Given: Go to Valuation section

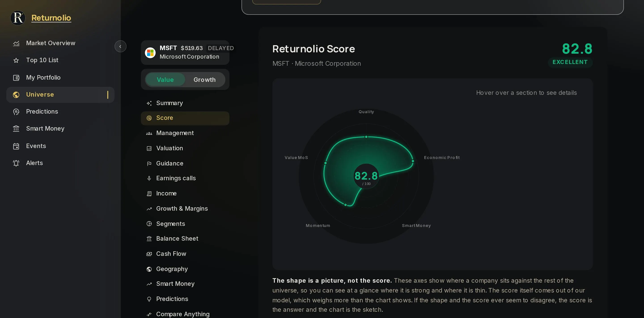Looking at the screenshot, I should (x=185, y=148).
